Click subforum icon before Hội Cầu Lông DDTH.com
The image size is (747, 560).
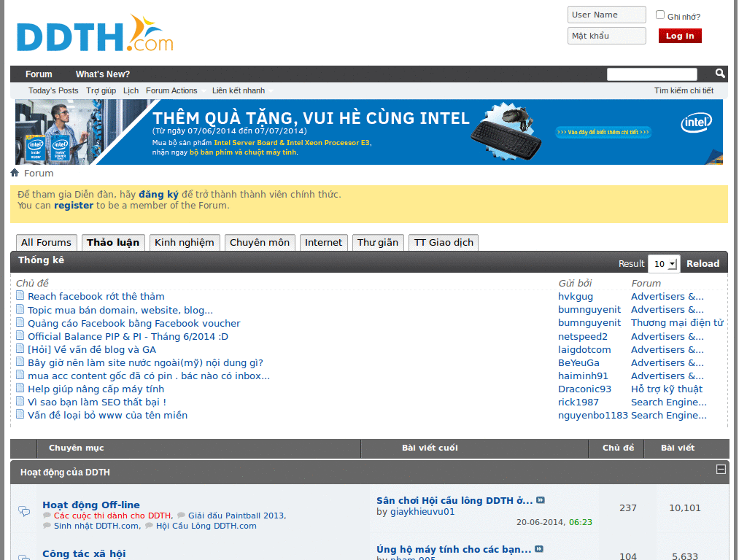(149, 526)
